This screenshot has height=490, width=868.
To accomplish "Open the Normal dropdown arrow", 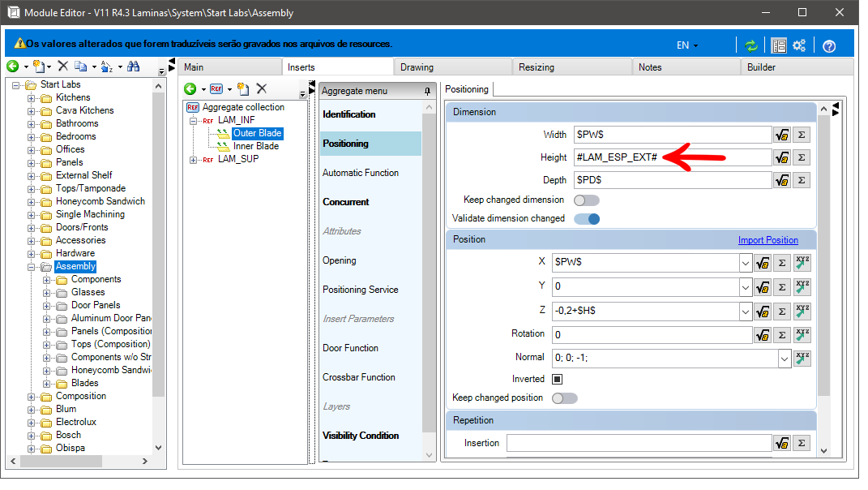I will click(x=784, y=359).
